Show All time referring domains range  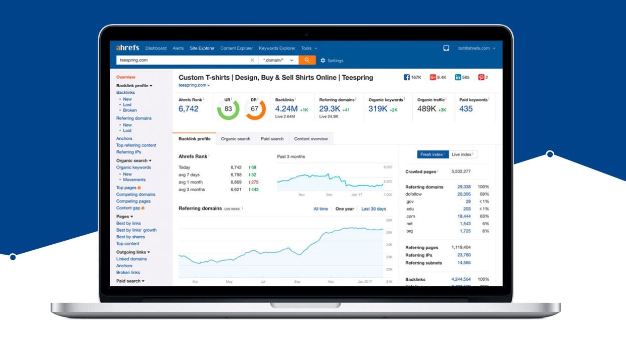[321, 209]
